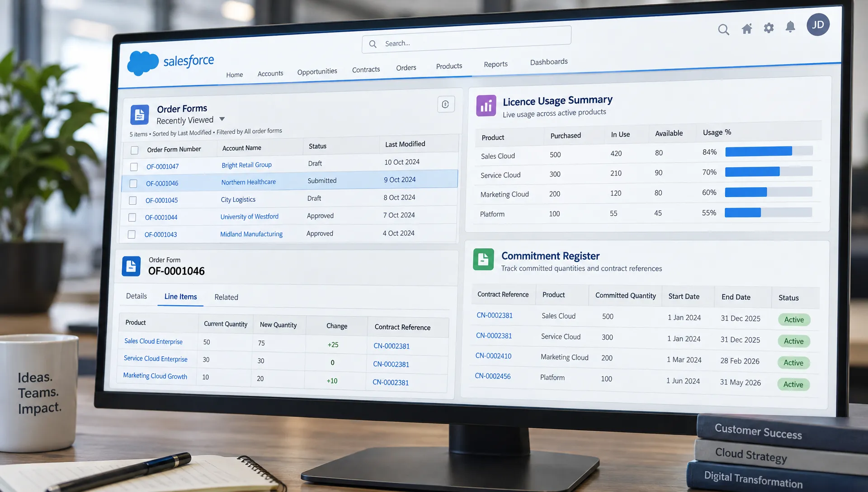Open the Bright Retail Group account link
Screen dimensions: 868x492
[246, 165]
